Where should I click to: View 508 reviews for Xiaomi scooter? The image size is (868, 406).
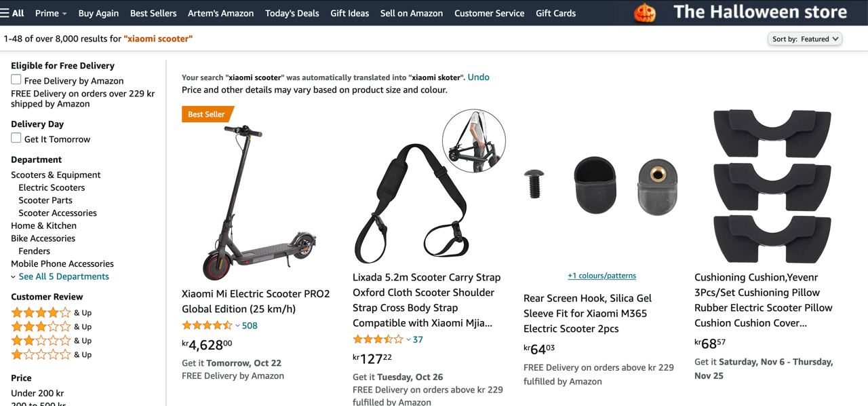pos(250,325)
